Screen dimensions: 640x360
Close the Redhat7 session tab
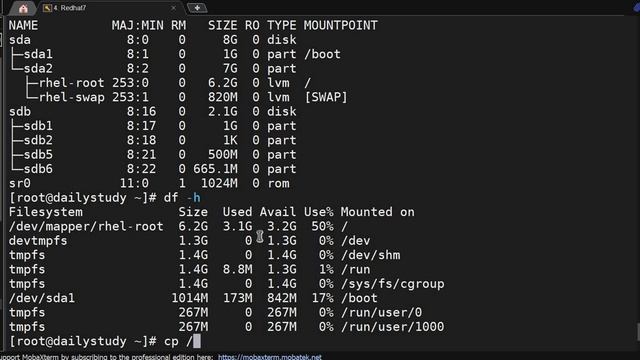point(173,8)
